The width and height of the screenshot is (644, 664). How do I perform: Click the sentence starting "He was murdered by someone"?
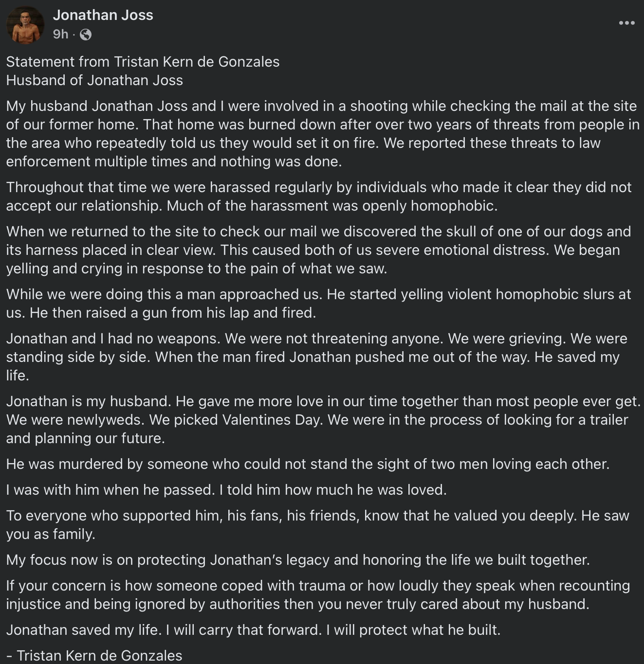pyautogui.click(x=308, y=464)
